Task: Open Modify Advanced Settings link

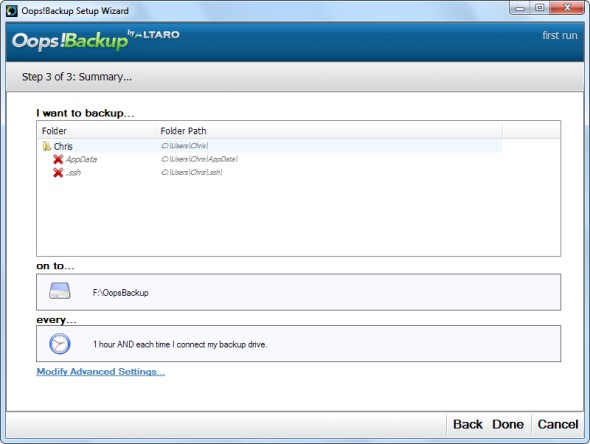Action: pos(100,372)
